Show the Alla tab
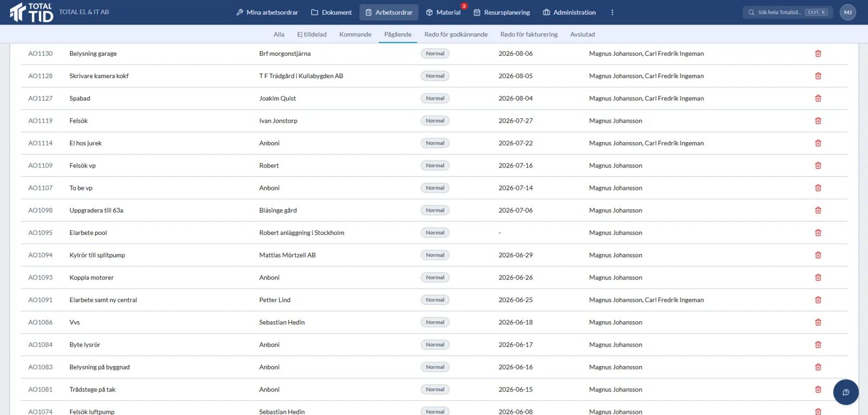This screenshot has height=415, width=868. (x=279, y=34)
